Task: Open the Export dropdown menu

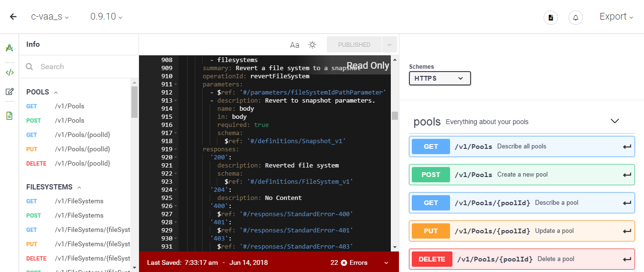Action: click(616, 17)
